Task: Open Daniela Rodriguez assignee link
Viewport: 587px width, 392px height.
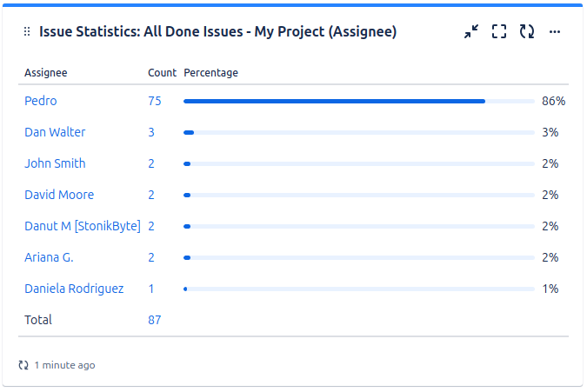Action: click(x=74, y=289)
